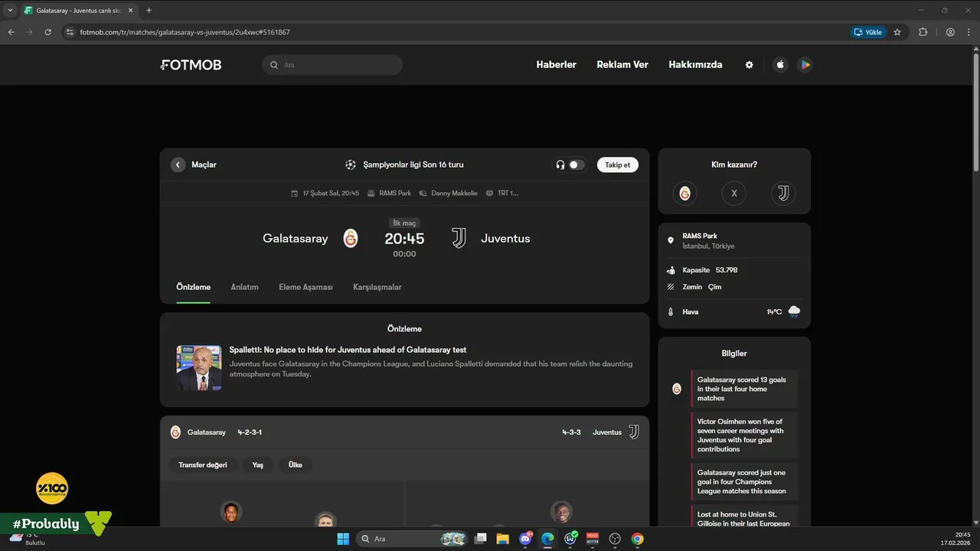Bookmark this page with the star icon
The height and width of the screenshot is (551, 980).
pos(897,32)
